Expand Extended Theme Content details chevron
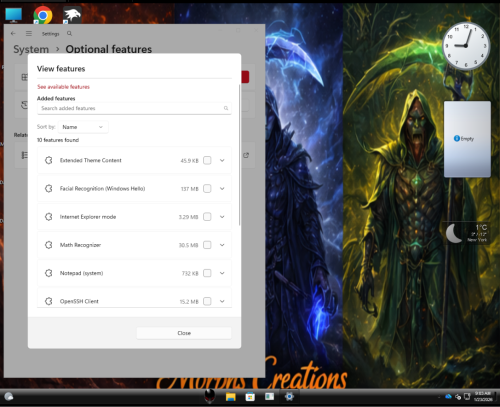500x407 pixels. (222, 160)
